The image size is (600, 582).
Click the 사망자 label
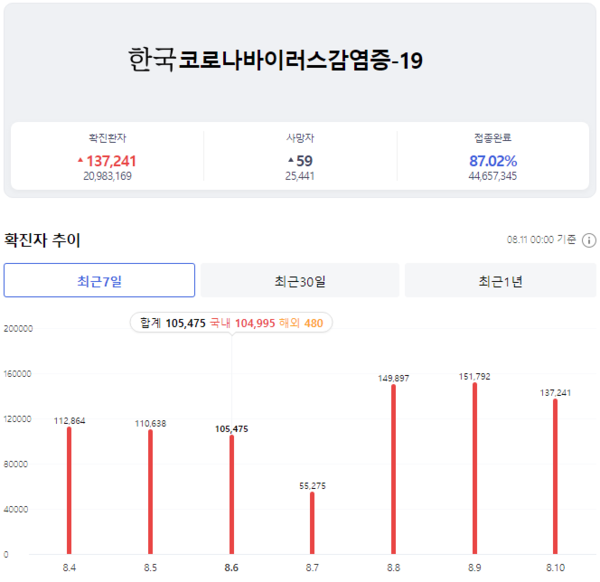[x=300, y=138]
